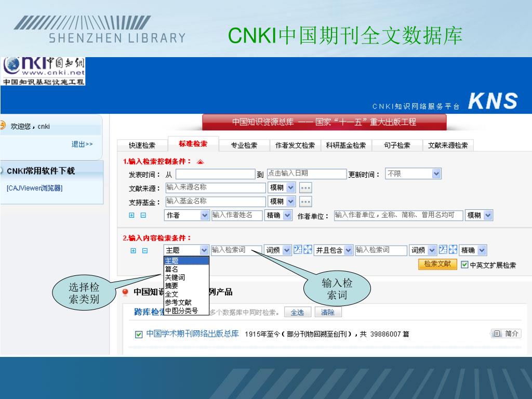532x399 pixels.
Task: Switch to the 句子检索 tab
Action: click(x=397, y=145)
